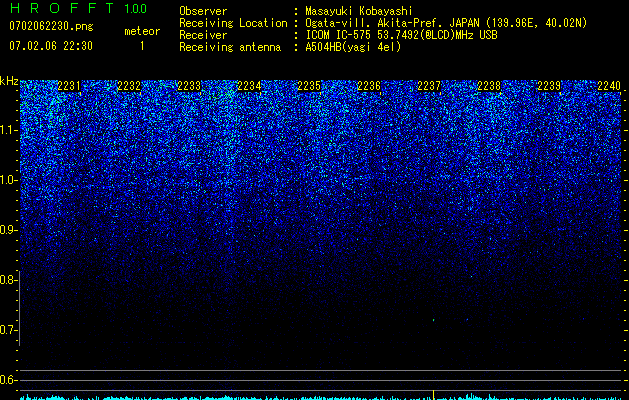Click the meteor count value 1

click(x=142, y=46)
